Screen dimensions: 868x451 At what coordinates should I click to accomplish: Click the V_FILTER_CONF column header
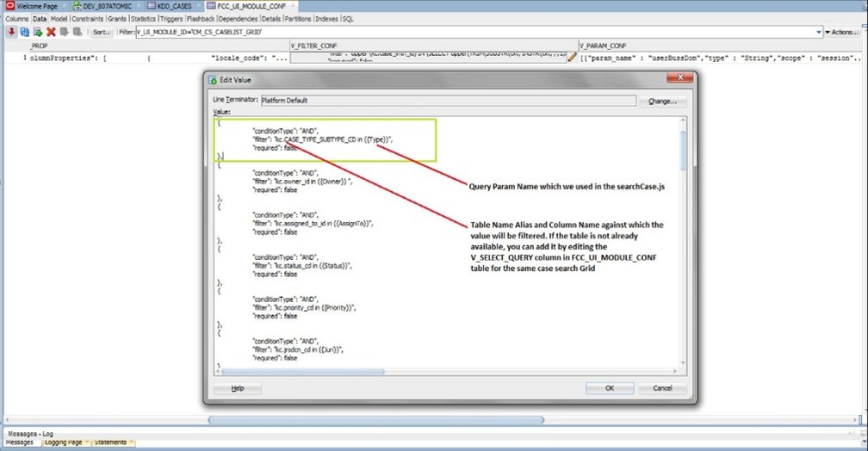pyautogui.click(x=433, y=46)
